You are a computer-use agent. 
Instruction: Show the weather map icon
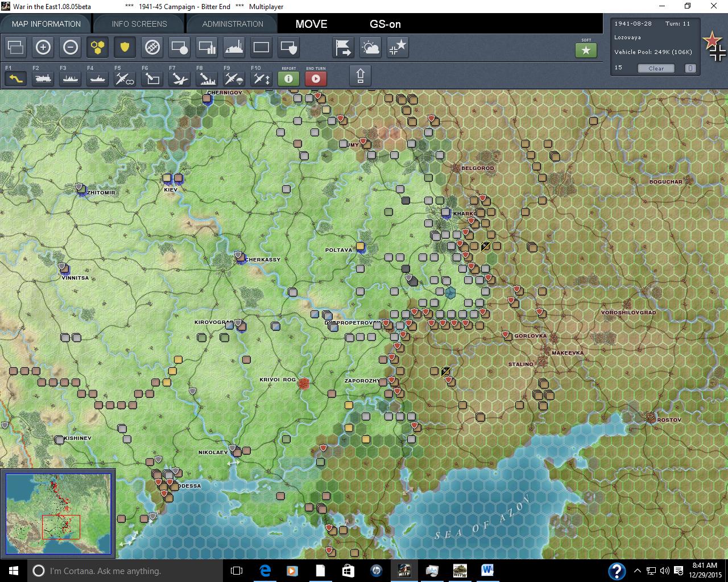pos(371,47)
